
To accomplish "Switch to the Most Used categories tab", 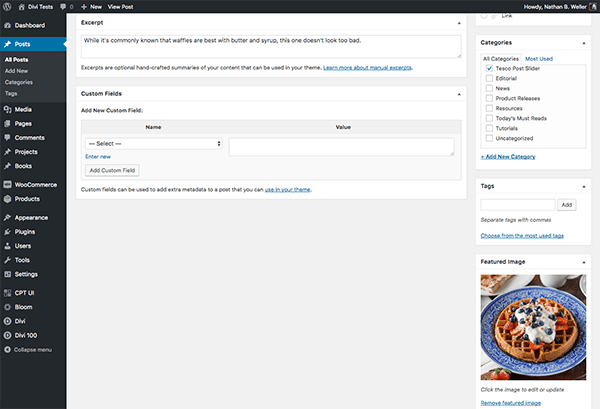I will pyautogui.click(x=539, y=59).
